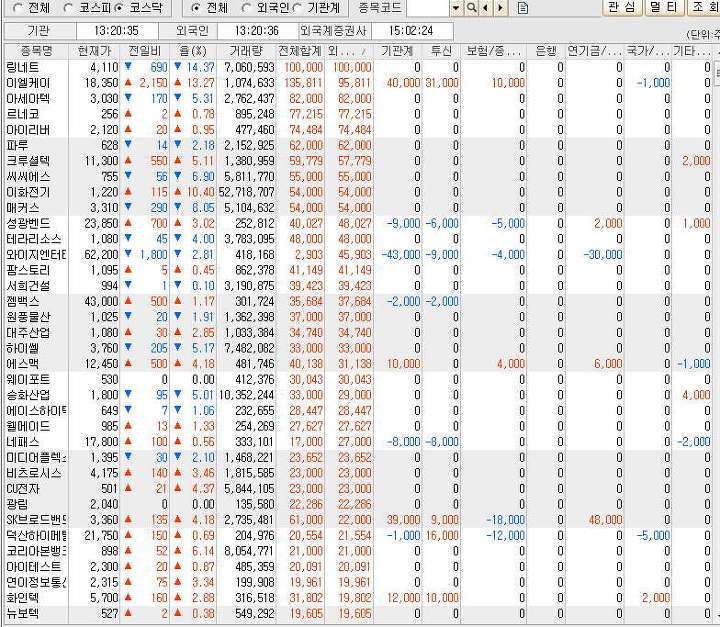Click the 연기금/... column header

[x=595, y=51]
